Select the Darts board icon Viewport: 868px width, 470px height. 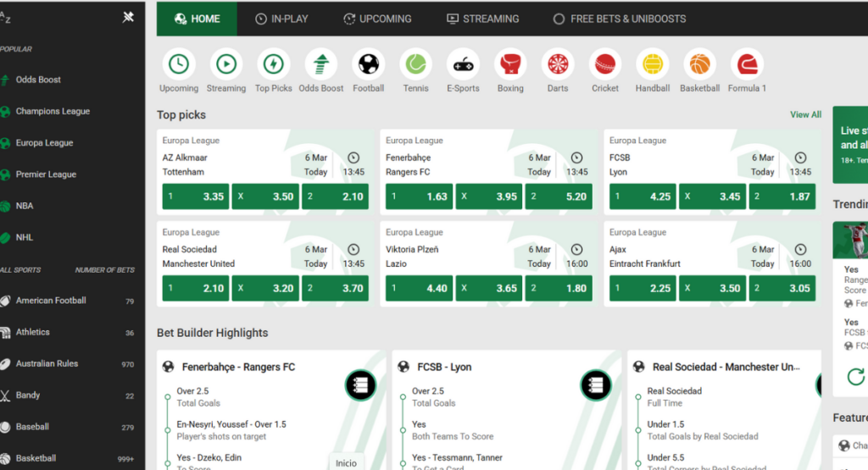(558, 64)
